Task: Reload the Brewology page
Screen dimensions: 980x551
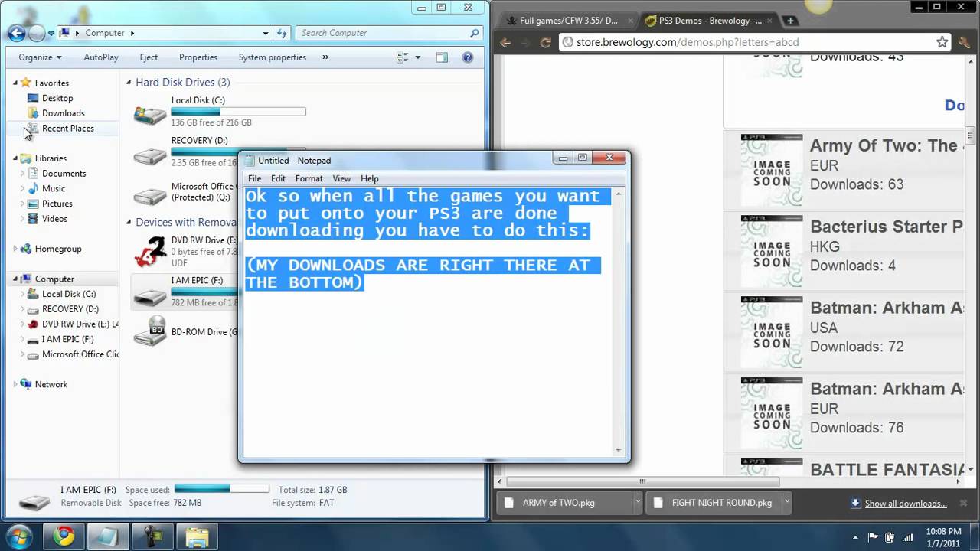Action: coord(545,43)
